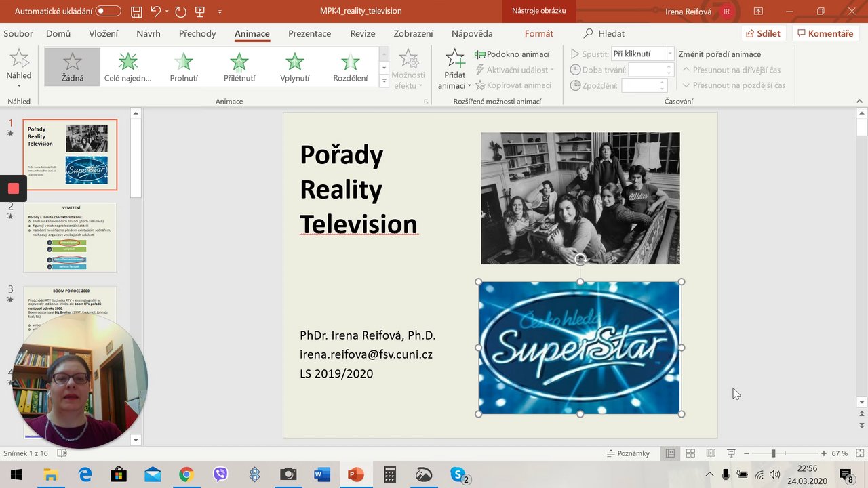Open File Explorer from the taskbar

51,474
